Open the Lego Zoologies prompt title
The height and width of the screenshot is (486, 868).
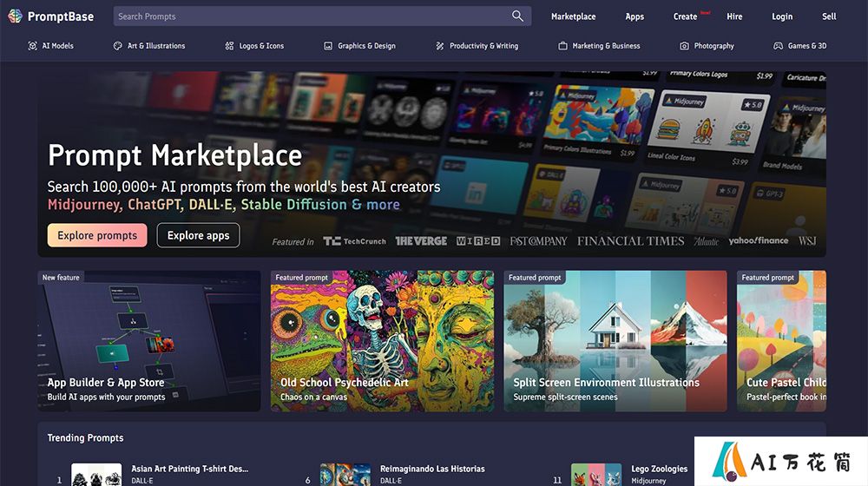660,469
